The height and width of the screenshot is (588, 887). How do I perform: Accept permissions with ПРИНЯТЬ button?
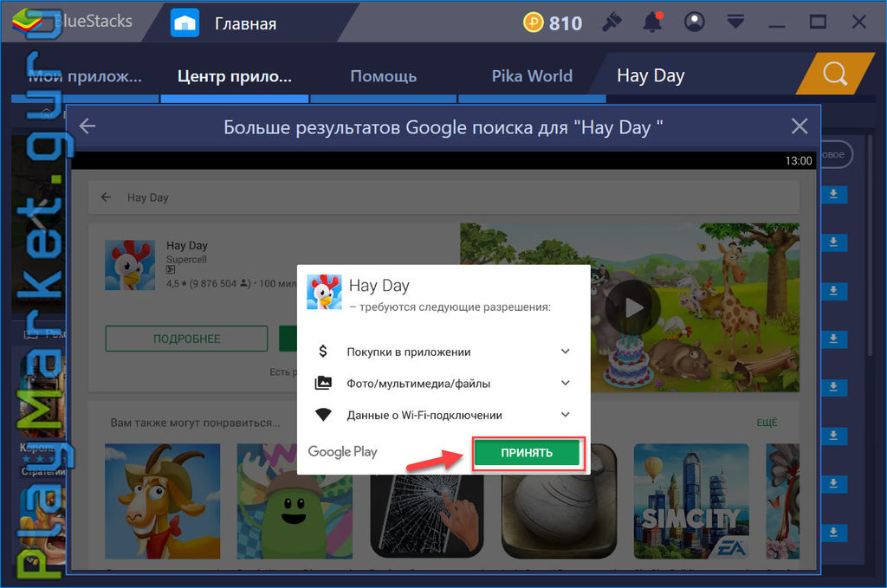coord(527,453)
